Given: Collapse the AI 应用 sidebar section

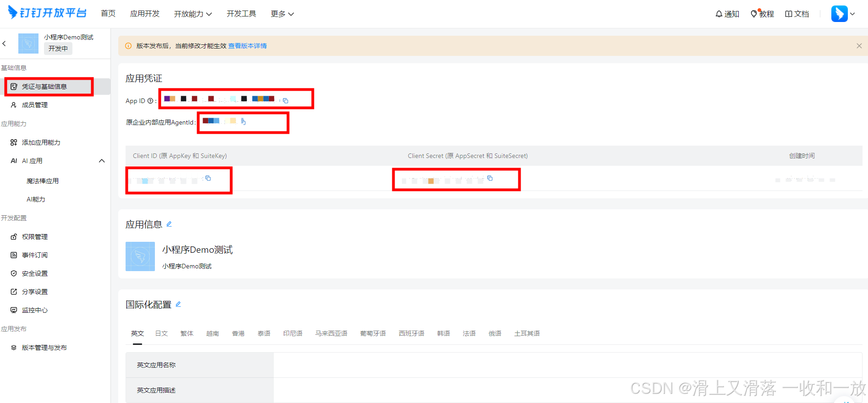Looking at the screenshot, I should [102, 161].
